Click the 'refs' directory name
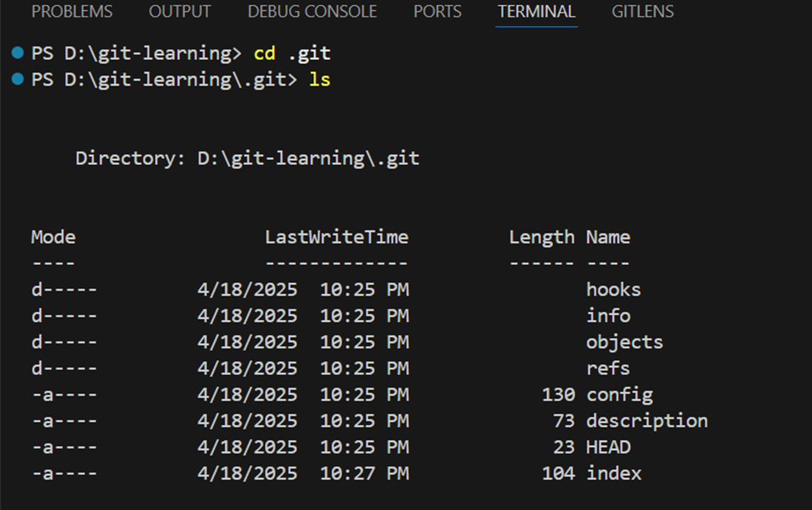Image resolution: width=812 pixels, height=510 pixels. 608,368
